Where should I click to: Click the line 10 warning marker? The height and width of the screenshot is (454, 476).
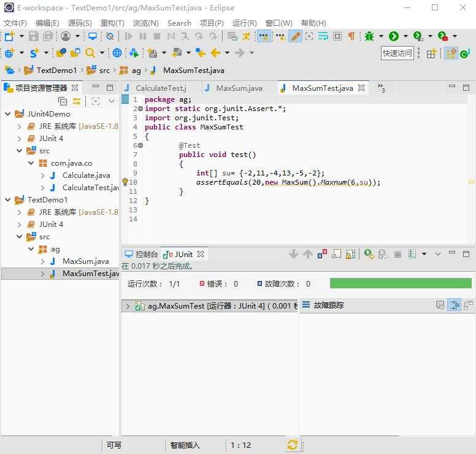point(125,182)
